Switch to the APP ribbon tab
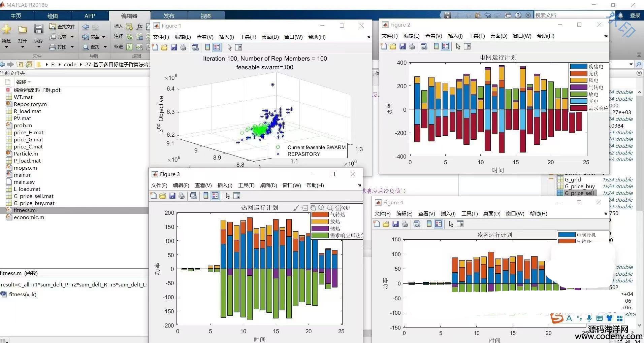 [90, 16]
